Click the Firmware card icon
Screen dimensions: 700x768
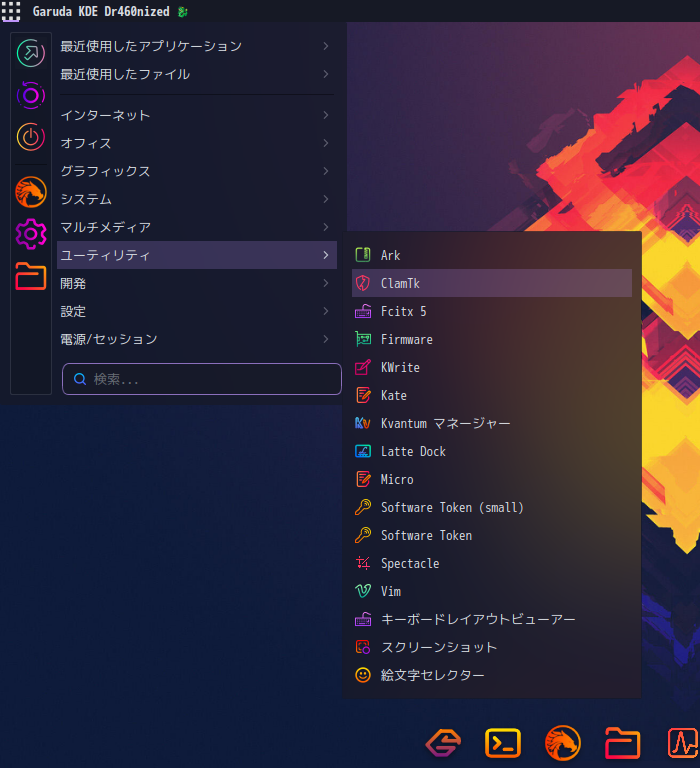(363, 339)
